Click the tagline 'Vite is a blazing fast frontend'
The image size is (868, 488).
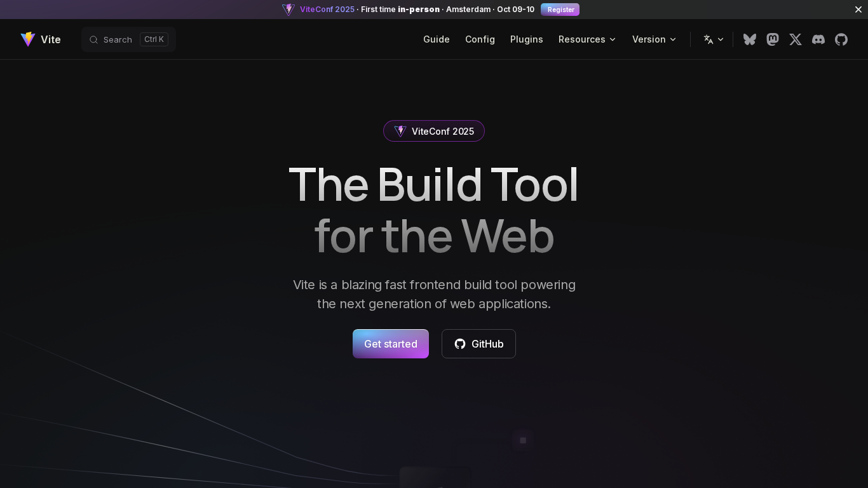pos(434,285)
